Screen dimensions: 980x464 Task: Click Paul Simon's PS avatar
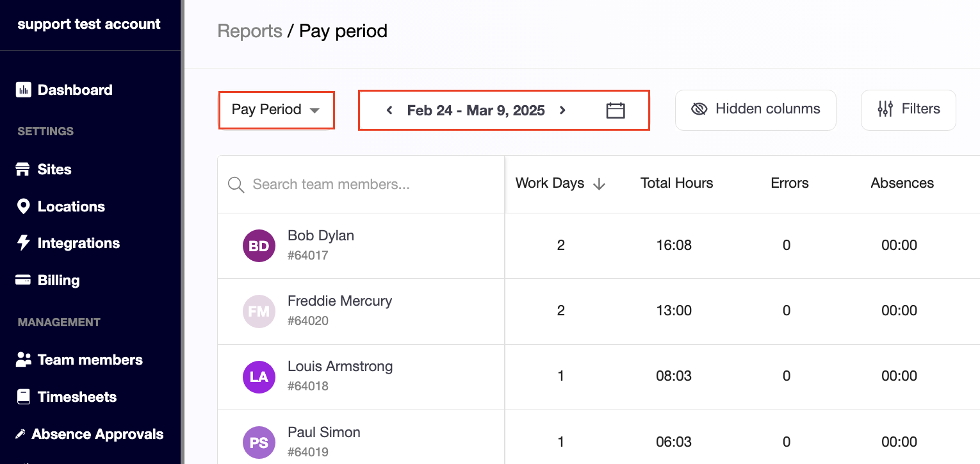[x=259, y=442]
